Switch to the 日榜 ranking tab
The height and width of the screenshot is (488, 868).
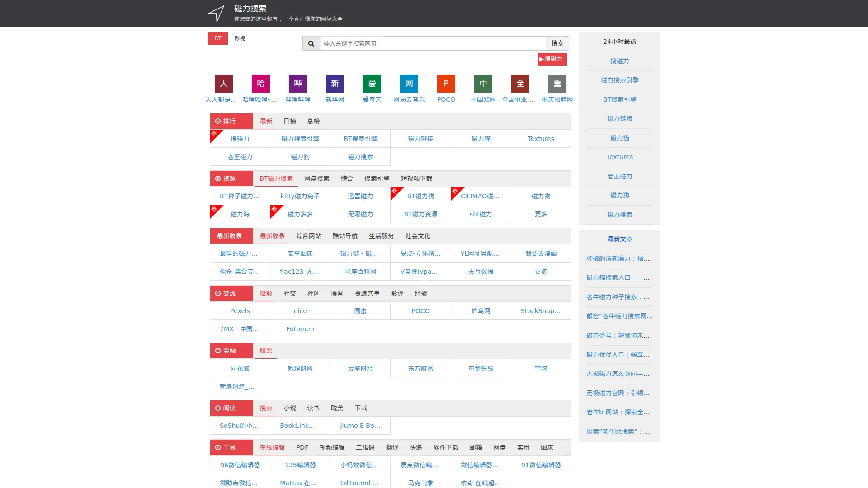click(289, 121)
